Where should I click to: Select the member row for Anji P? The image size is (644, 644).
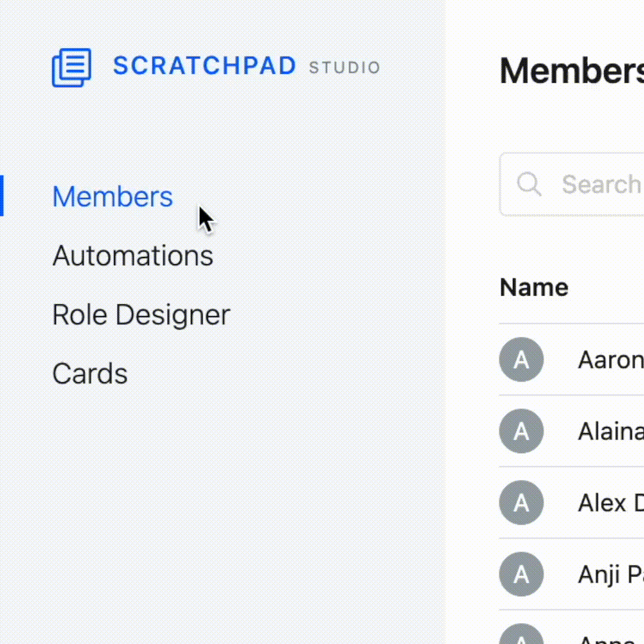point(608,574)
